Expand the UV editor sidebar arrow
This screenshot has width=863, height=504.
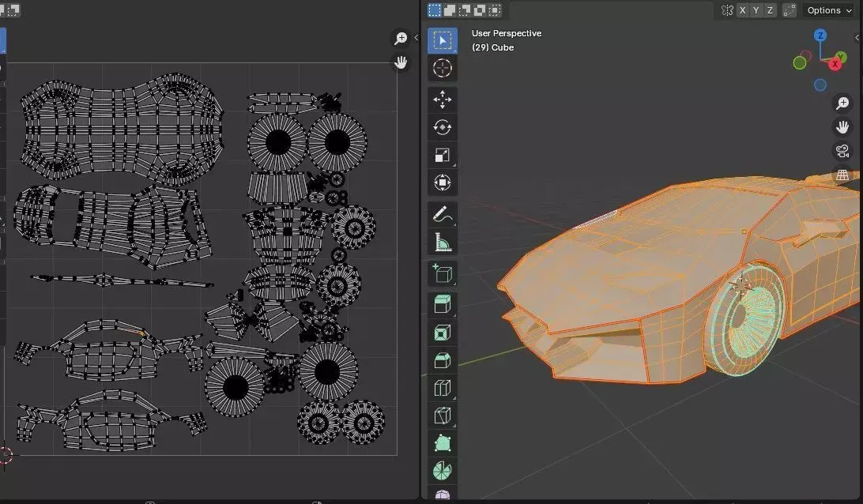click(416, 37)
